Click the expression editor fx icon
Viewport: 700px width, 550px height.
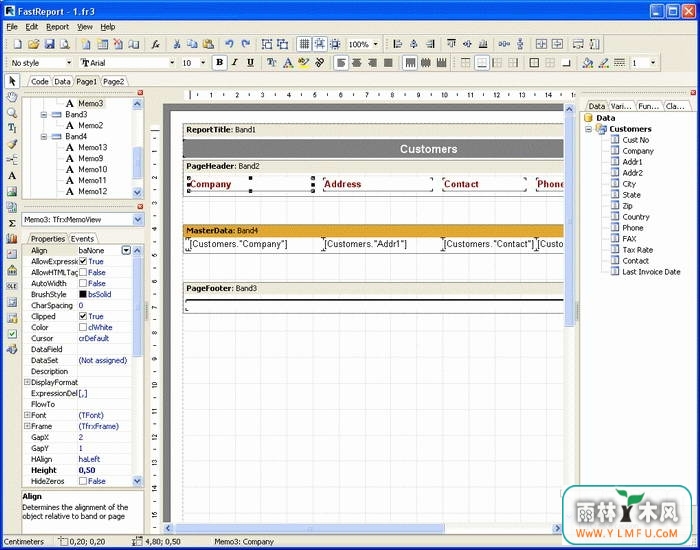click(155, 44)
